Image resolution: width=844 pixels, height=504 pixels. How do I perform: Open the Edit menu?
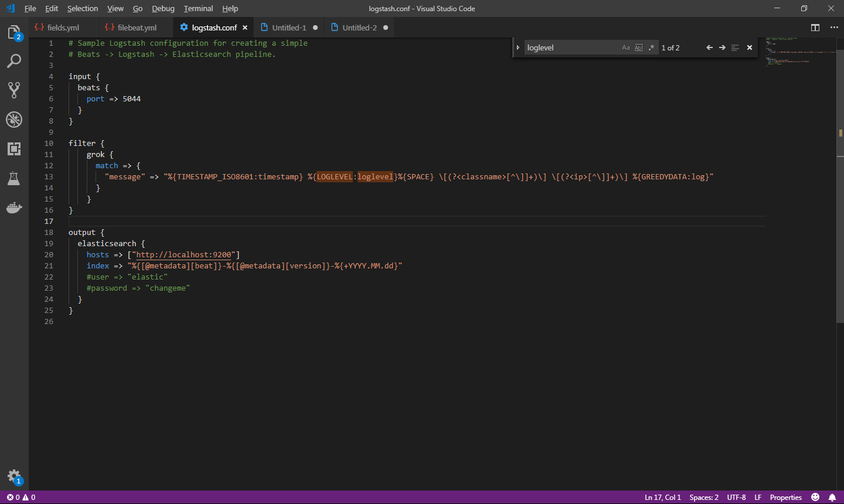coord(52,8)
